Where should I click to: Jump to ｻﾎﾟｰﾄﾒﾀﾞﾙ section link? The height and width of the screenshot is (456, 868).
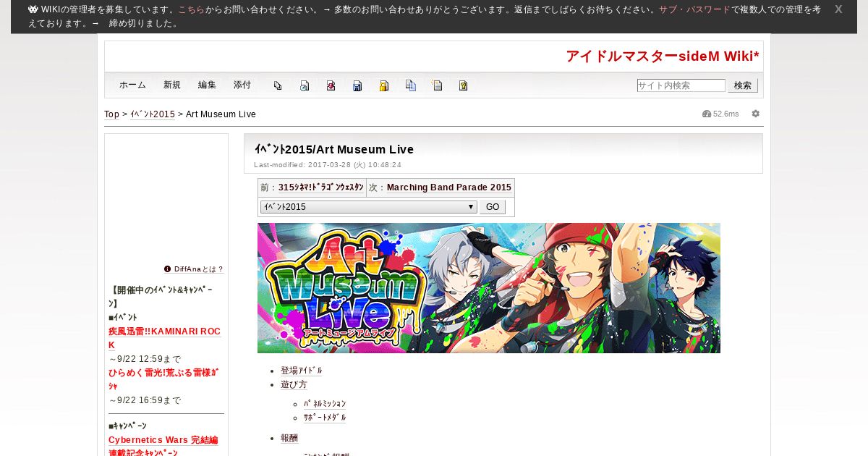[x=325, y=418]
